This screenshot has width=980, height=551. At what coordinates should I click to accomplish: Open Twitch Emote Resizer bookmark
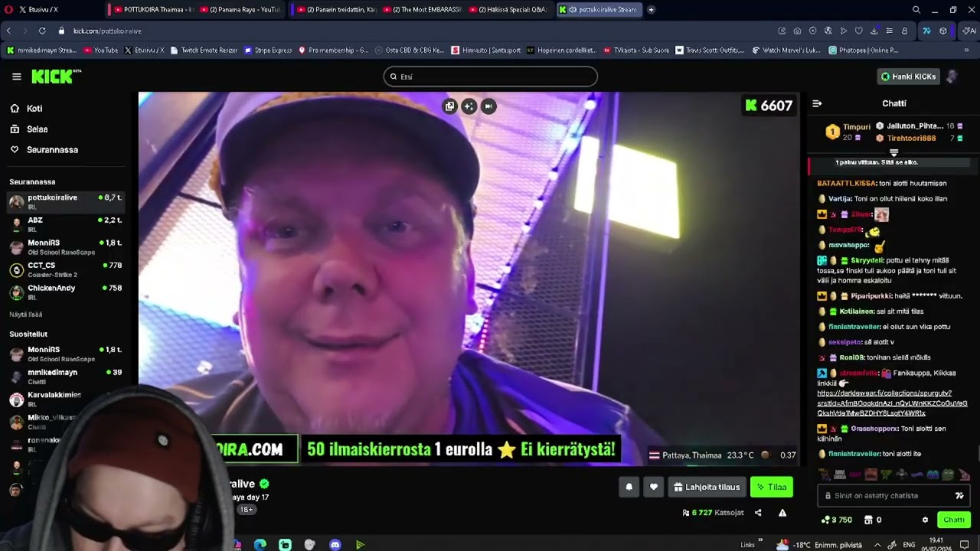204,50
